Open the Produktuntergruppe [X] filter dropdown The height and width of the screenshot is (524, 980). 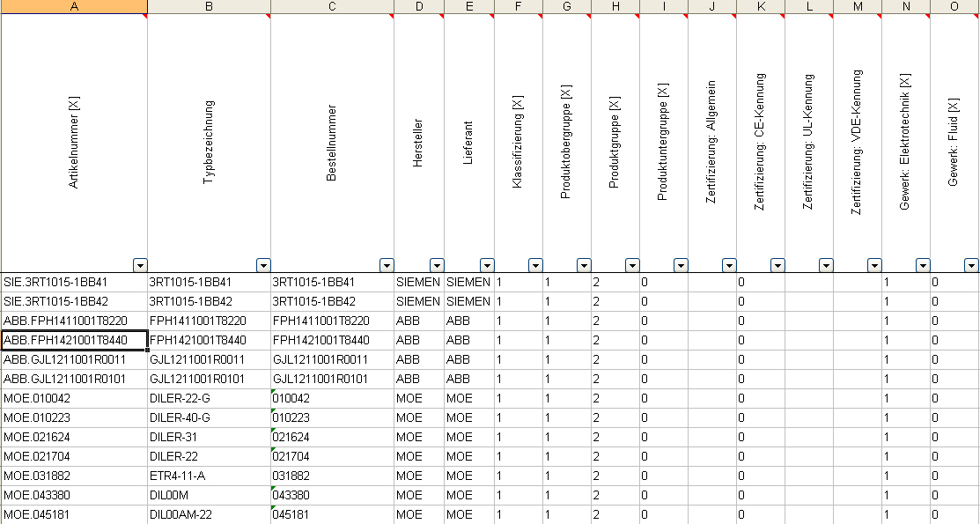681,265
